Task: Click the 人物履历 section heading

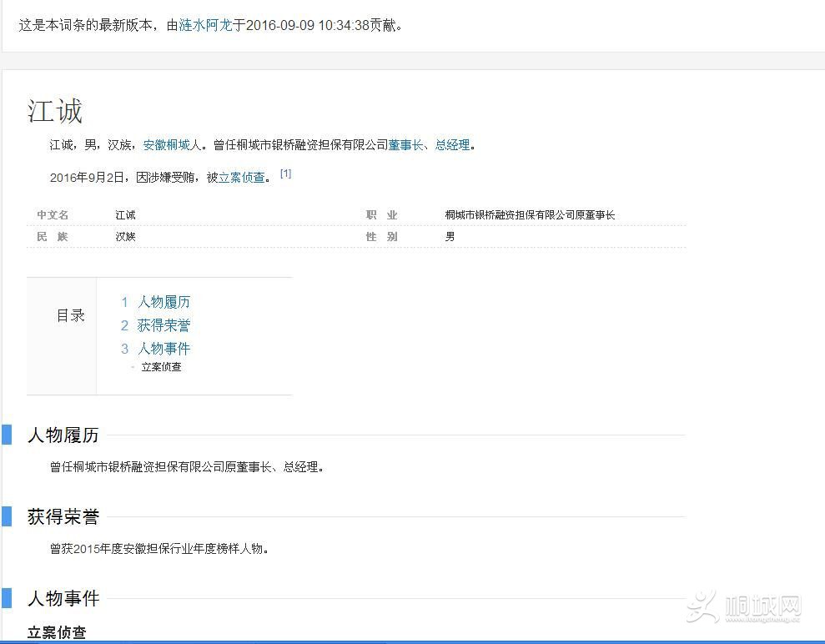Action: pyautogui.click(x=63, y=435)
